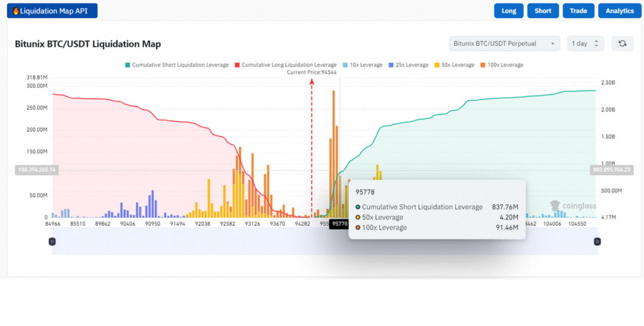The width and height of the screenshot is (644, 326).
Task: Open the Long tab
Action: [509, 11]
